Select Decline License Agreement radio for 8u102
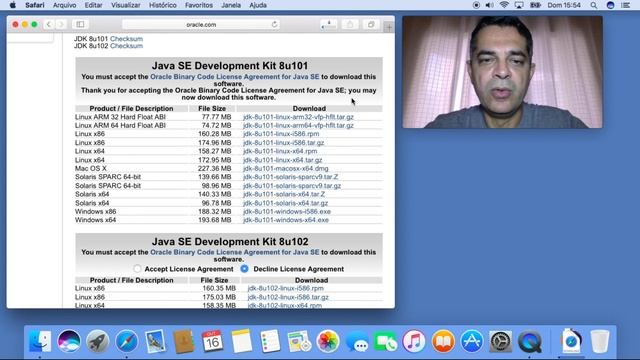Screen dimensions: 640x360 coord(244,269)
